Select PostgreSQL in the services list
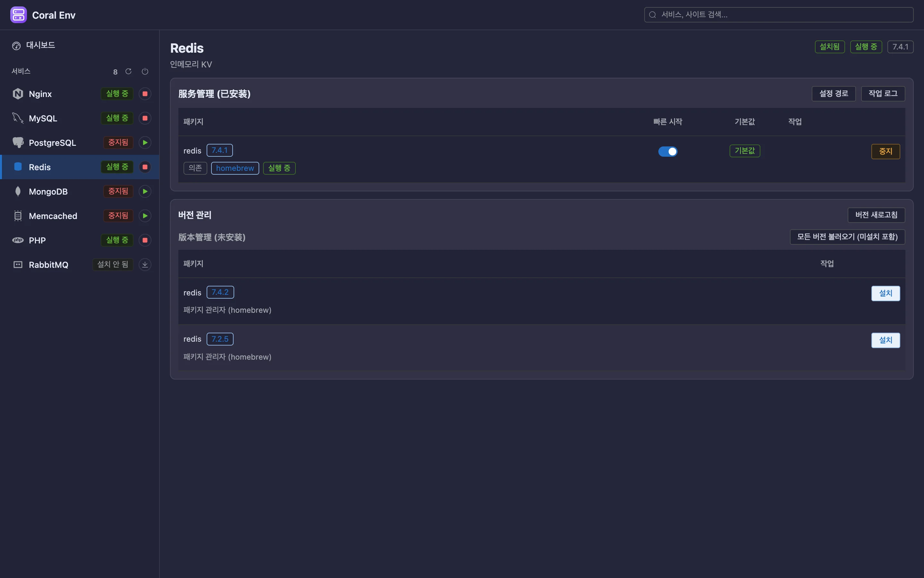Viewport: 924px width, 578px height. pyautogui.click(x=80, y=143)
